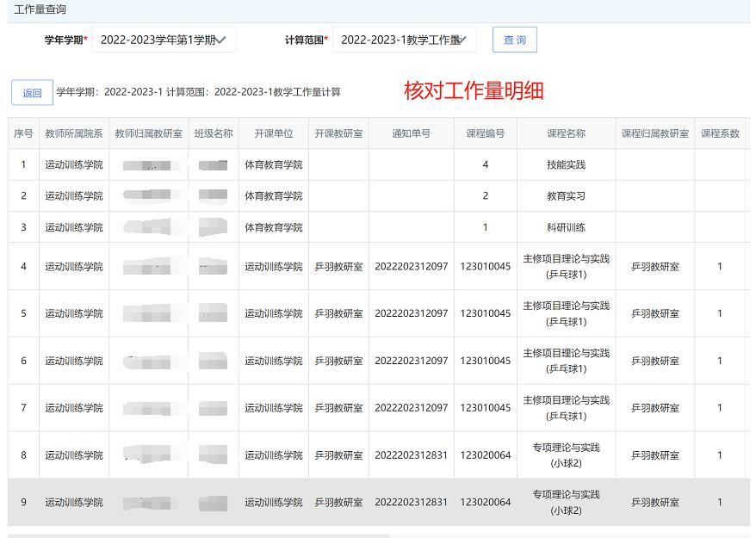Click the 通知单号 column header
The width and height of the screenshot is (756, 538).
click(x=411, y=133)
